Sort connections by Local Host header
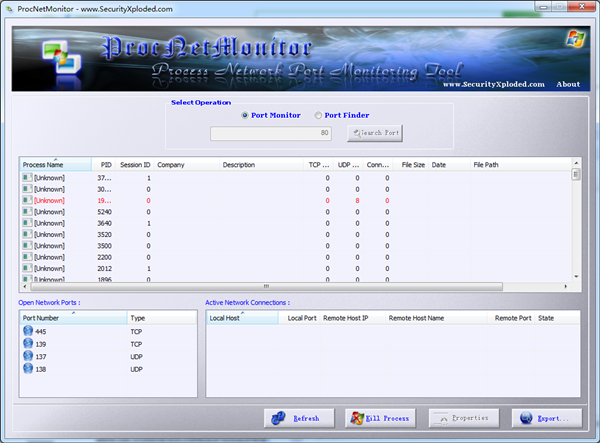Screen dimensions: 600x443 click(x=242, y=318)
